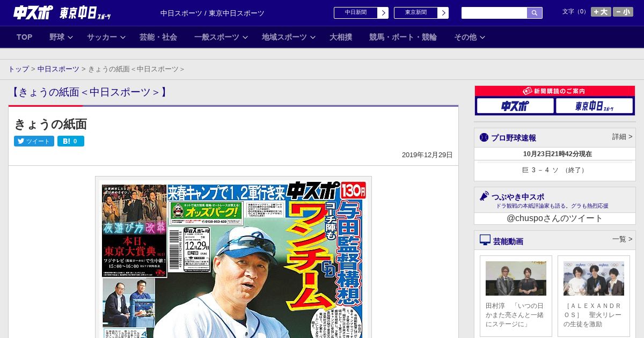Open ALEXANDROS video thumbnail
This screenshot has width=644, height=338.
[x=594, y=278]
